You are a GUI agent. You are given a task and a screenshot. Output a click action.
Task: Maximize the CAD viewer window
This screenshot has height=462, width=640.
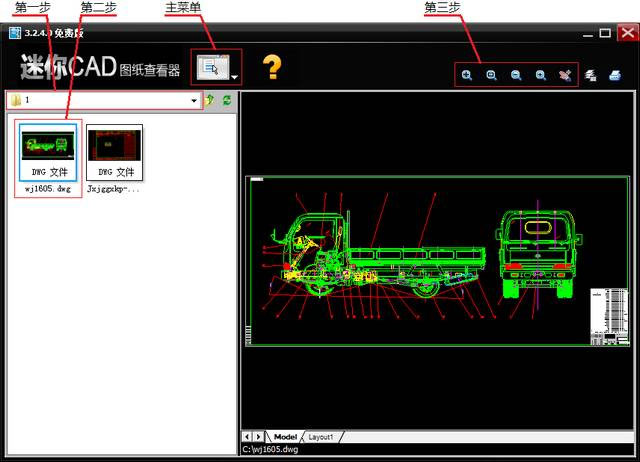[x=605, y=33]
